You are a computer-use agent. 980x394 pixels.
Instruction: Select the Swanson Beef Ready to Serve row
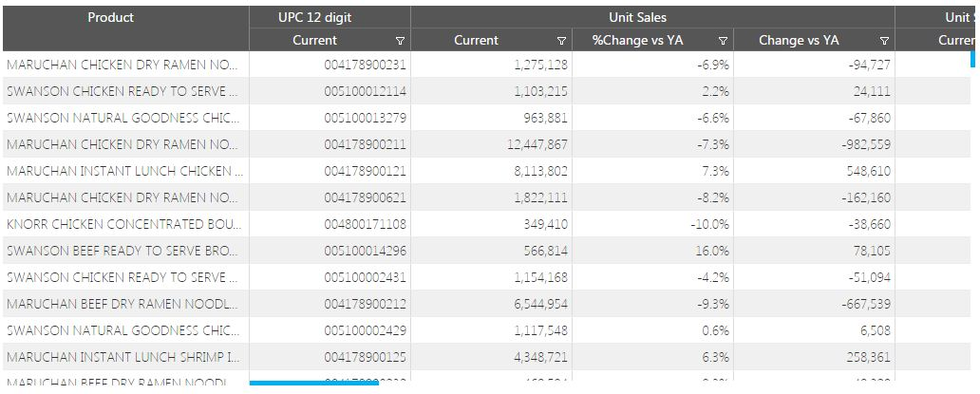pyautogui.click(x=123, y=251)
